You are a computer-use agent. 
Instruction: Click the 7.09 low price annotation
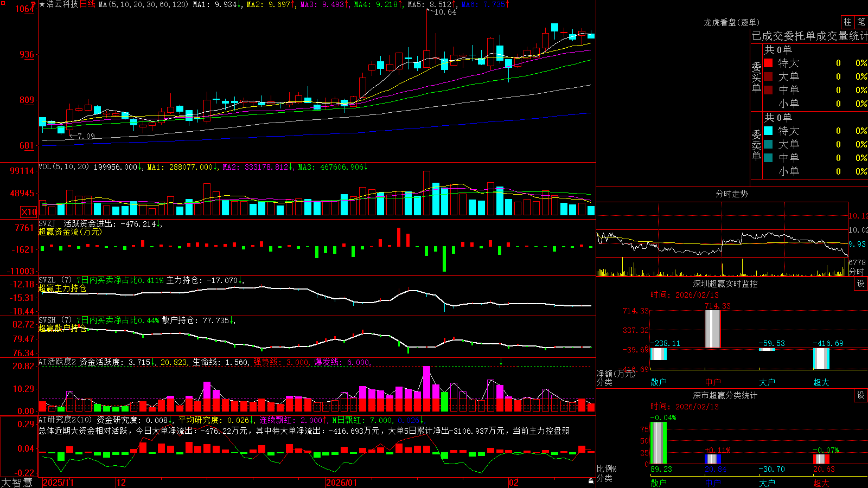pyautogui.click(x=86, y=136)
